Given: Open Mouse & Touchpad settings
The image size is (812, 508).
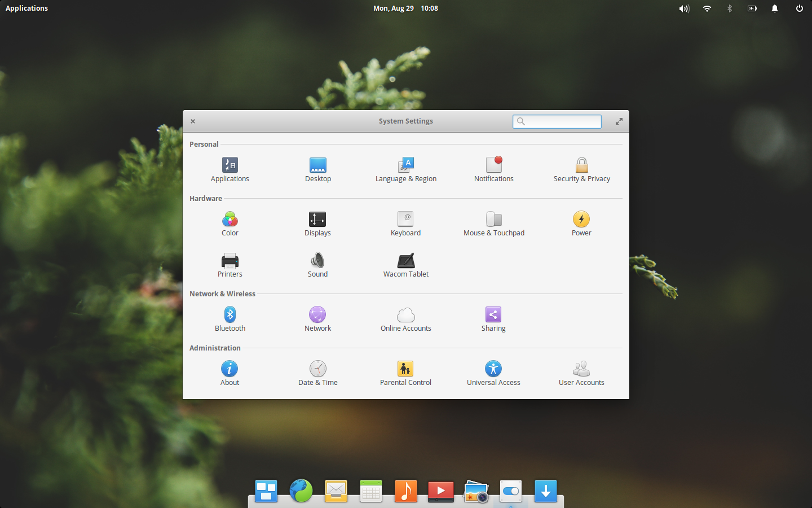Looking at the screenshot, I should point(494,224).
